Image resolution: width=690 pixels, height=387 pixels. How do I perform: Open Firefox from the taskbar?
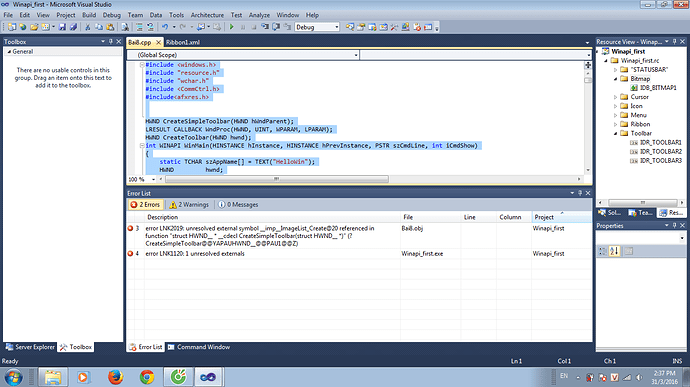point(115,377)
